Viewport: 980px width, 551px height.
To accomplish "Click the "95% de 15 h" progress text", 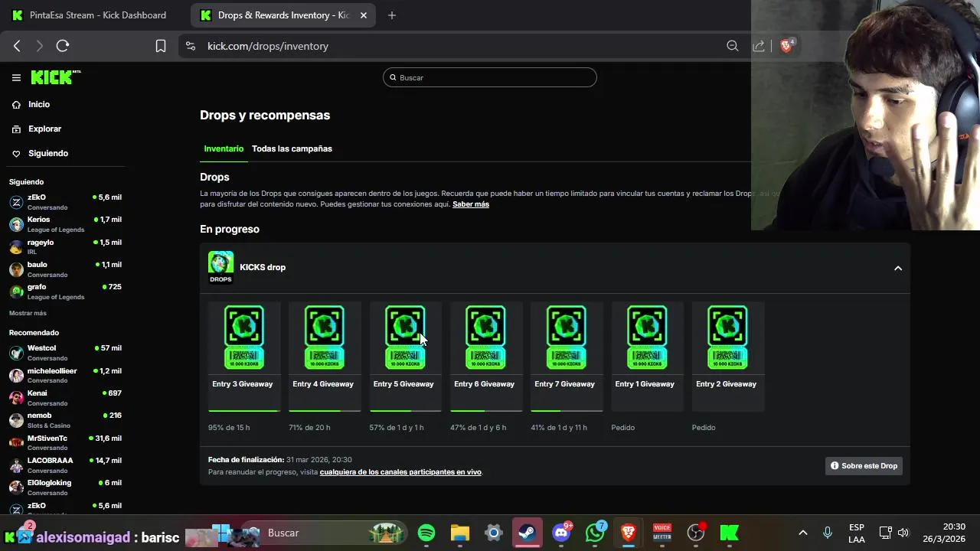I will click(229, 427).
